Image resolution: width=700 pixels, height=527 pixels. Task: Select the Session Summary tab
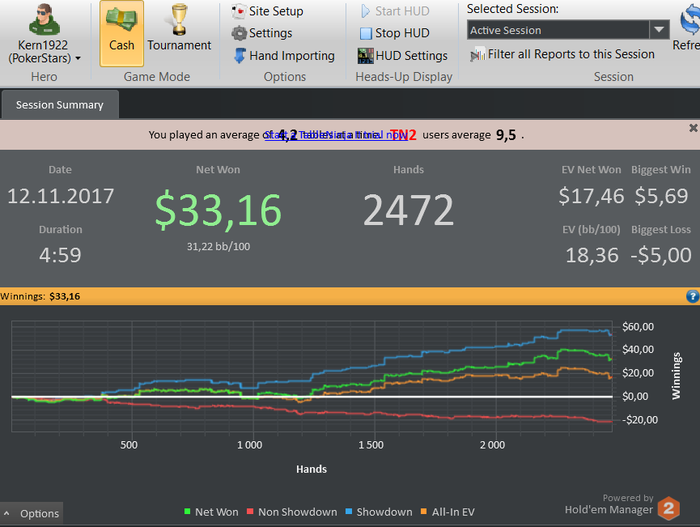point(60,105)
